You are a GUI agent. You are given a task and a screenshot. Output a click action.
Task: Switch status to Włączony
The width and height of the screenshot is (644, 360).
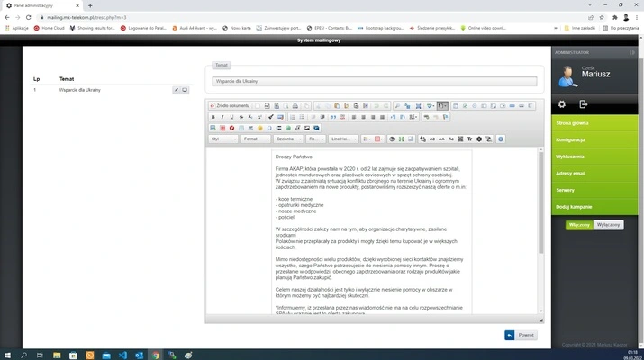pyautogui.click(x=579, y=225)
